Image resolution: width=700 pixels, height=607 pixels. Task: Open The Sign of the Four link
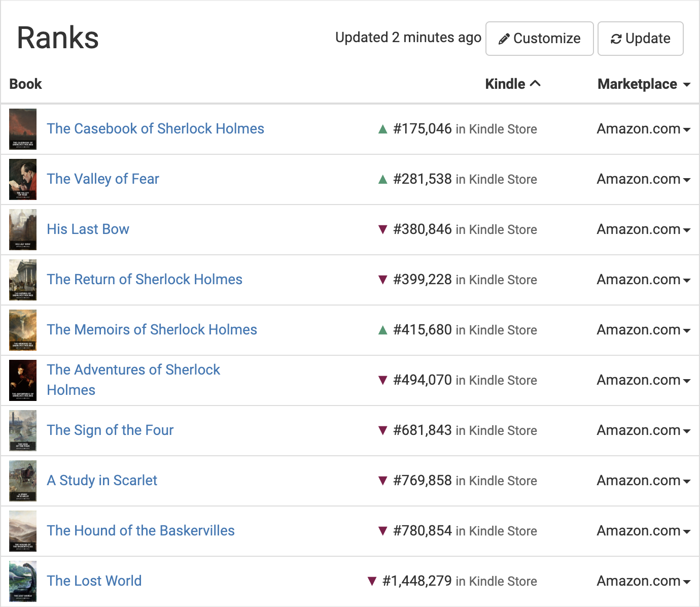[x=110, y=430]
